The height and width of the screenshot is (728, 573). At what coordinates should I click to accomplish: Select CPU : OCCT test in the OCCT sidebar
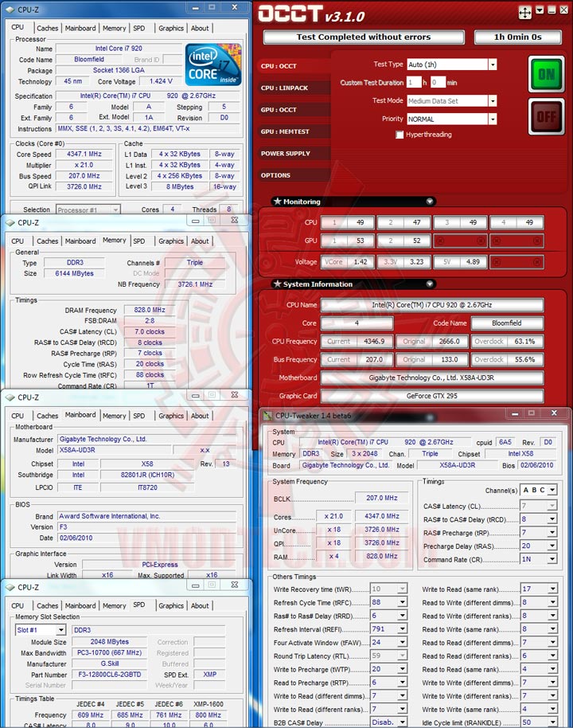point(292,66)
